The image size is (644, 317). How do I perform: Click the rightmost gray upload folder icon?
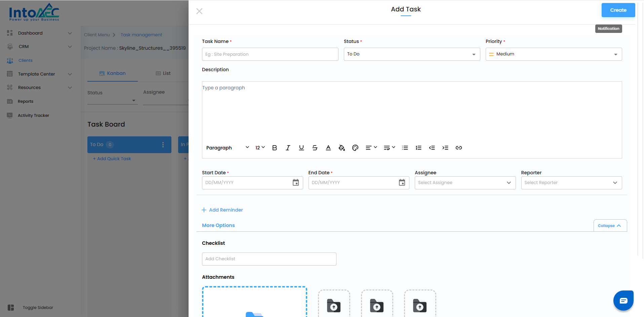[420, 306]
